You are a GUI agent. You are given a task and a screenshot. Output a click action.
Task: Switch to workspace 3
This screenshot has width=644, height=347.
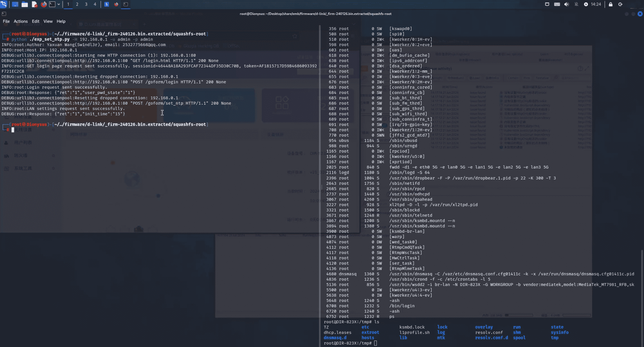click(86, 4)
